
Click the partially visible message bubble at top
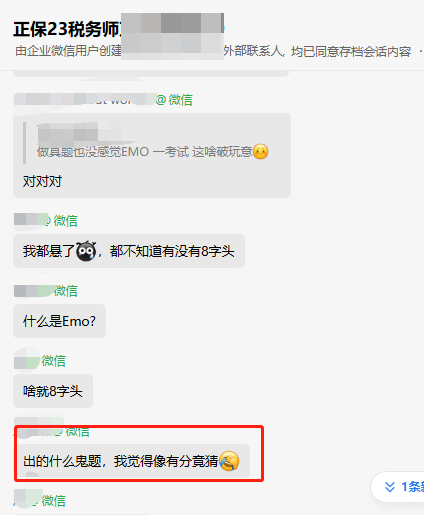[x=151, y=74]
